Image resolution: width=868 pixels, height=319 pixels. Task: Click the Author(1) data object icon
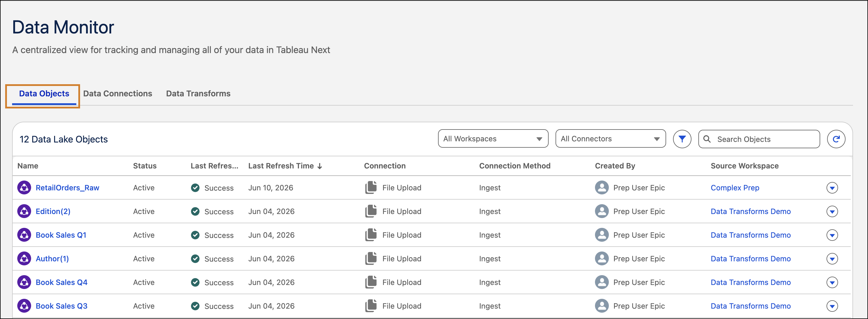24,258
